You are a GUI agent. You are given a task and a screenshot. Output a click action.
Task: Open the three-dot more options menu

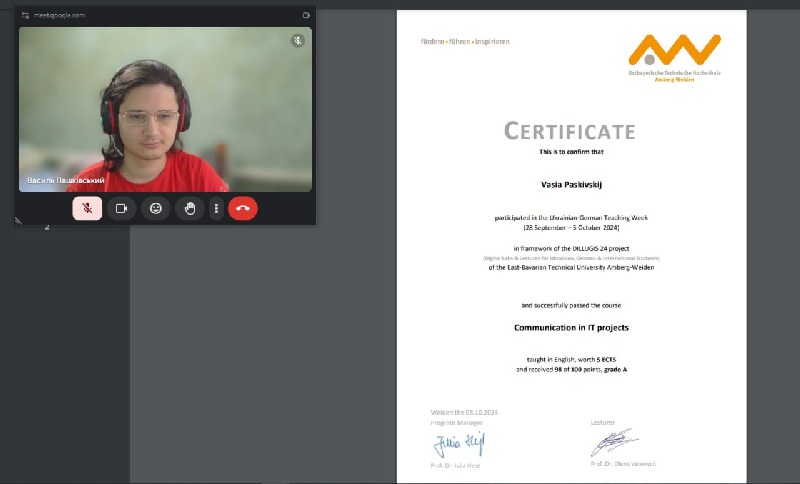pos(216,208)
